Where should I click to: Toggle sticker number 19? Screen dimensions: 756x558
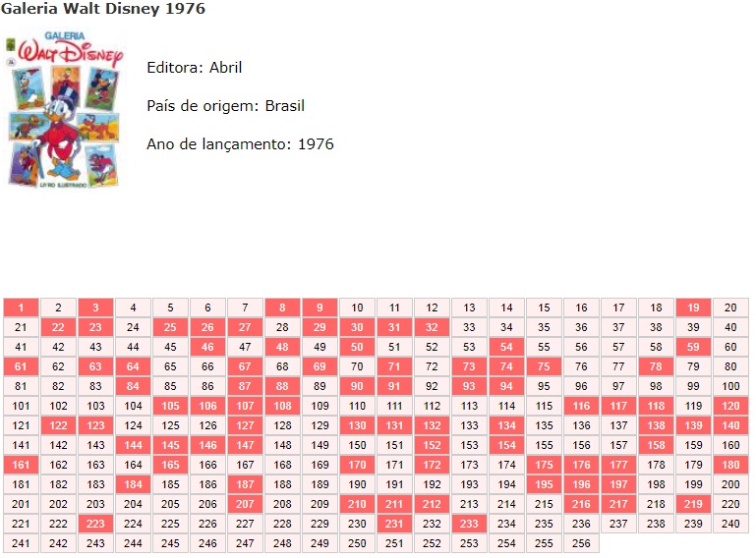pos(693,307)
